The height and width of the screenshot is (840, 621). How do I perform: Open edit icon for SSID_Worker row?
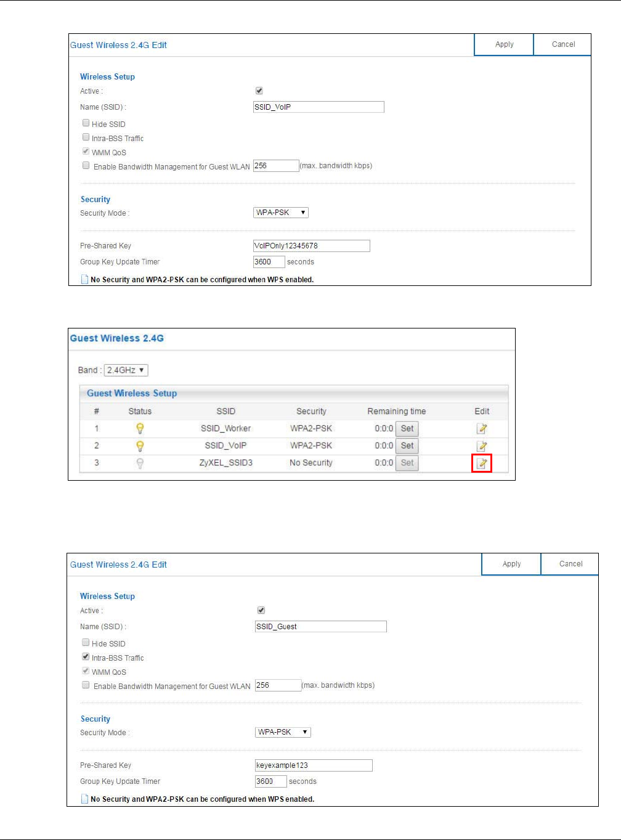pyautogui.click(x=482, y=428)
